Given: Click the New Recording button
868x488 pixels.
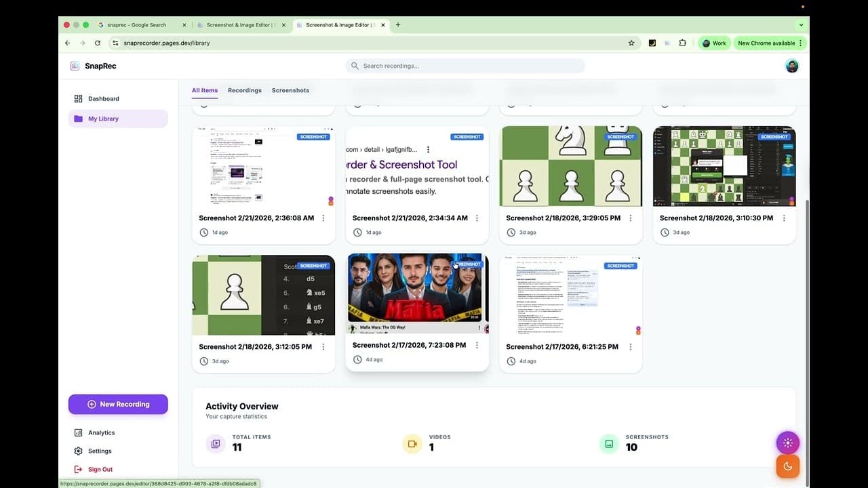Looking at the screenshot, I should pos(118,404).
